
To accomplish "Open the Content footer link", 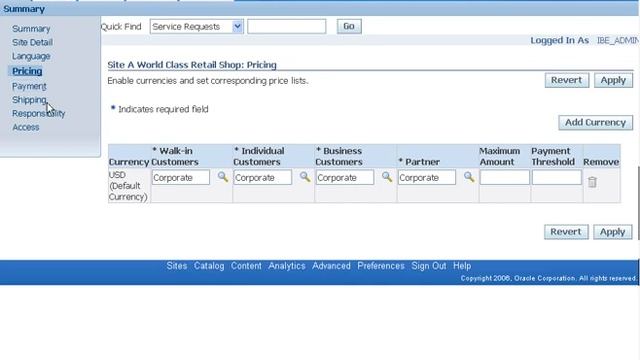I will tap(246, 266).
